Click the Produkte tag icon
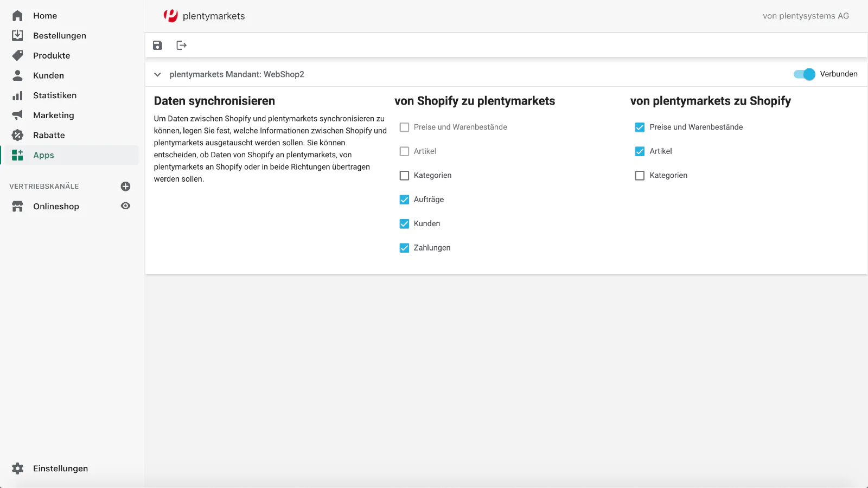Viewport: 868px width, 488px height. (x=17, y=55)
